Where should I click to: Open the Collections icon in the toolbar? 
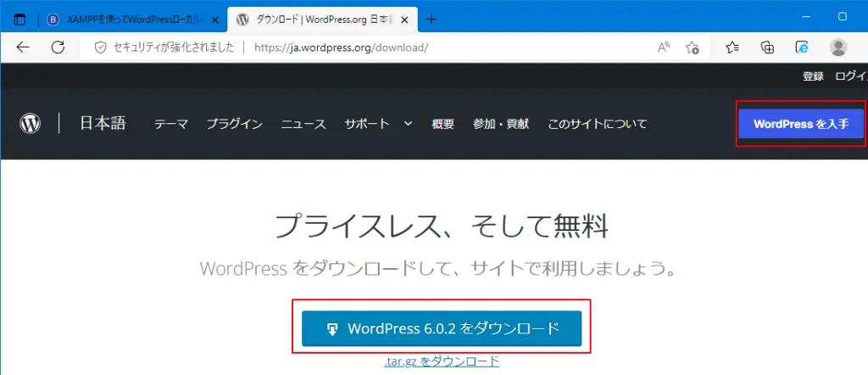click(x=767, y=47)
